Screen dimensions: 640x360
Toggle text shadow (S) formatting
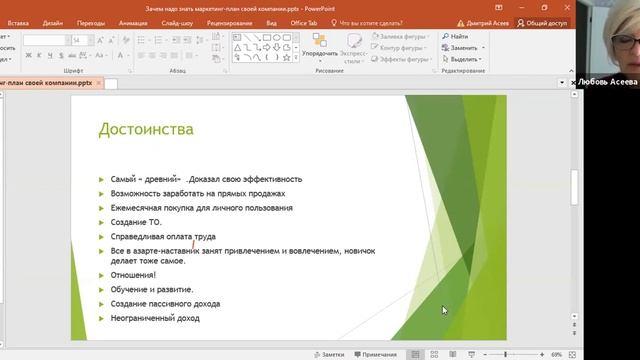pos(61,55)
